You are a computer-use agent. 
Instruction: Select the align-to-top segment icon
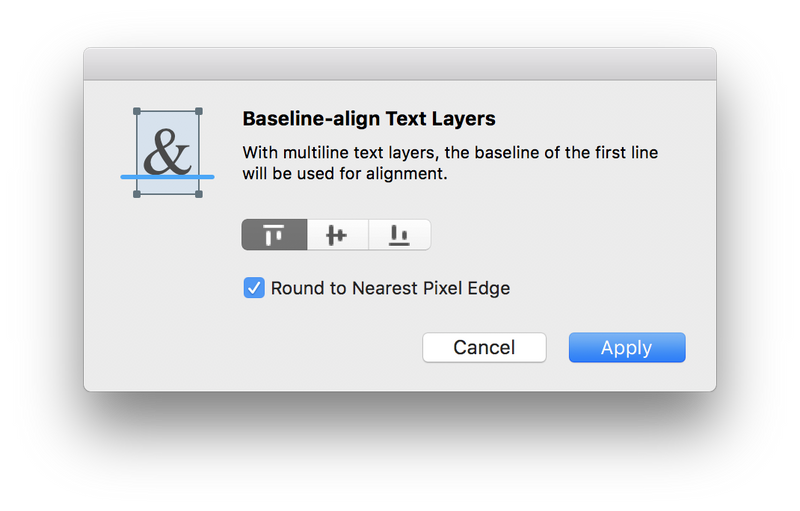274,235
